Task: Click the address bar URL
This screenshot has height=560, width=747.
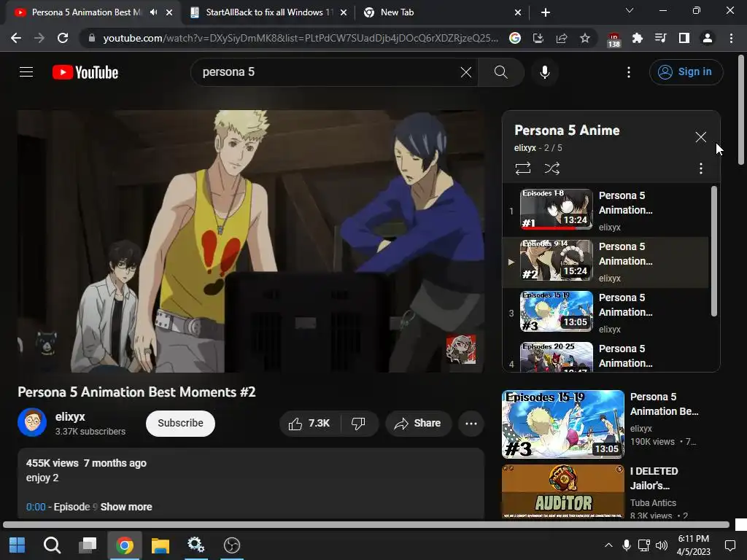Action: 300,38
